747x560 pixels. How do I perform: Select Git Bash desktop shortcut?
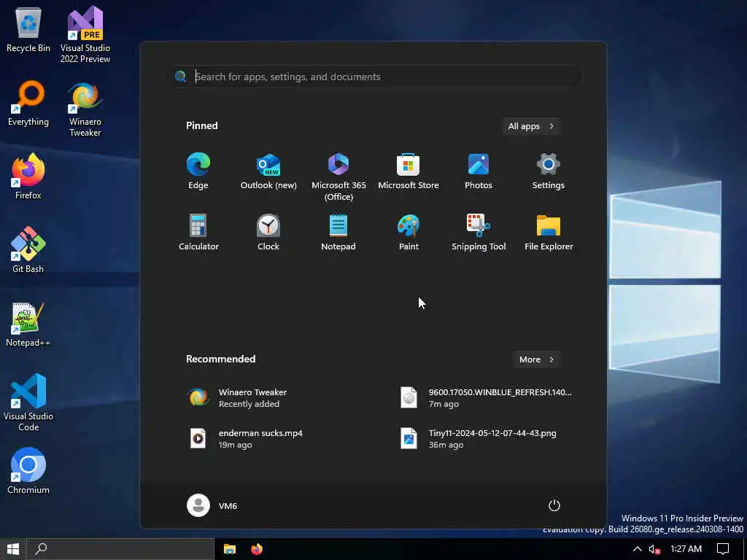(x=28, y=251)
